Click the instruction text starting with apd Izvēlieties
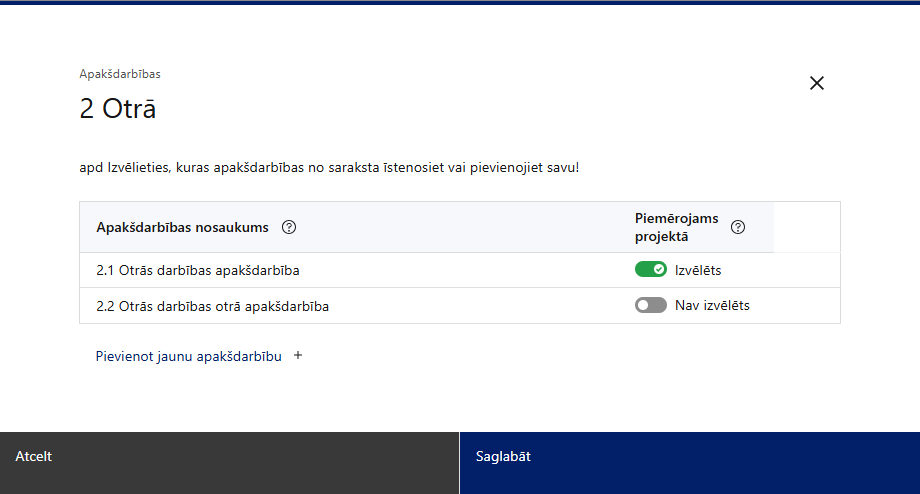This screenshot has width=920, height=494. [329, 167]
